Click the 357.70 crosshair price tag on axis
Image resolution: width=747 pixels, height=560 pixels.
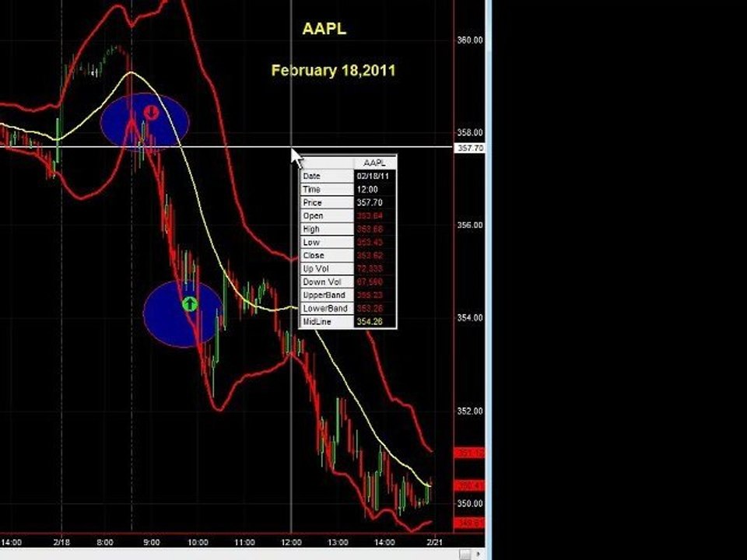469,148
